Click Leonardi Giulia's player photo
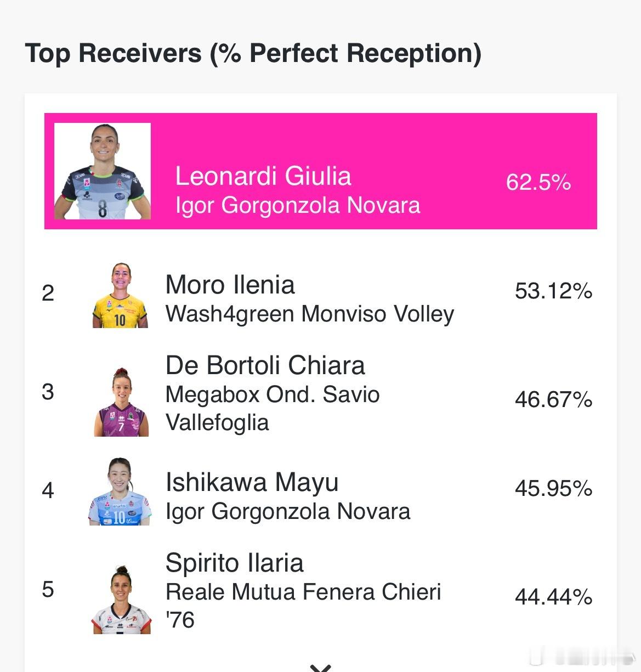 click(x=103, y=171)
